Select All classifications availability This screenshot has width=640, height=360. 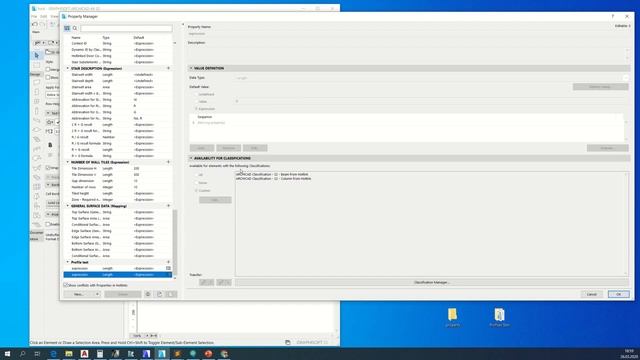(196, 175)
